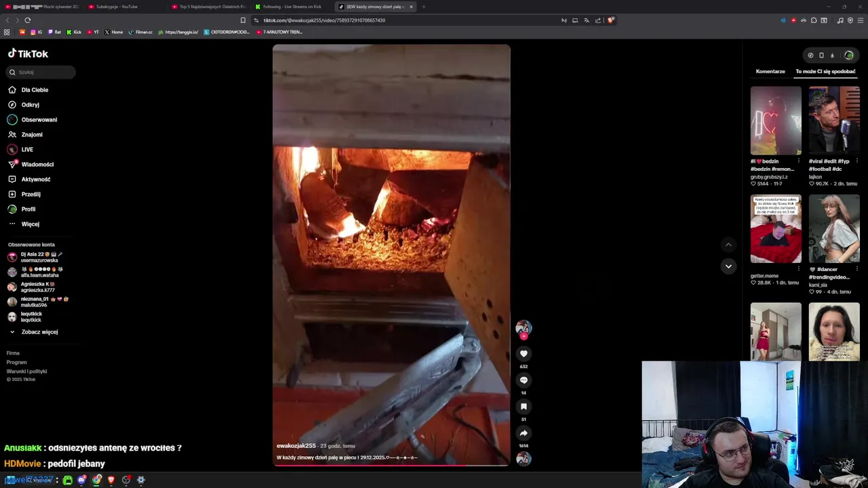Open a new browser tab
The image size is (868, 488).
point(424,7)
